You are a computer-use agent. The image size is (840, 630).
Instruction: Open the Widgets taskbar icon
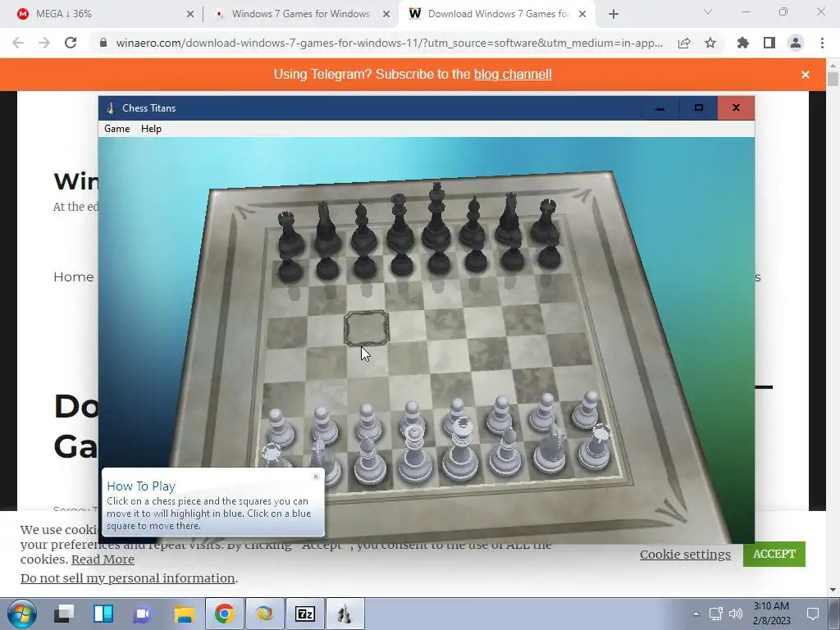pyautogui.click(x=103, y=614)
